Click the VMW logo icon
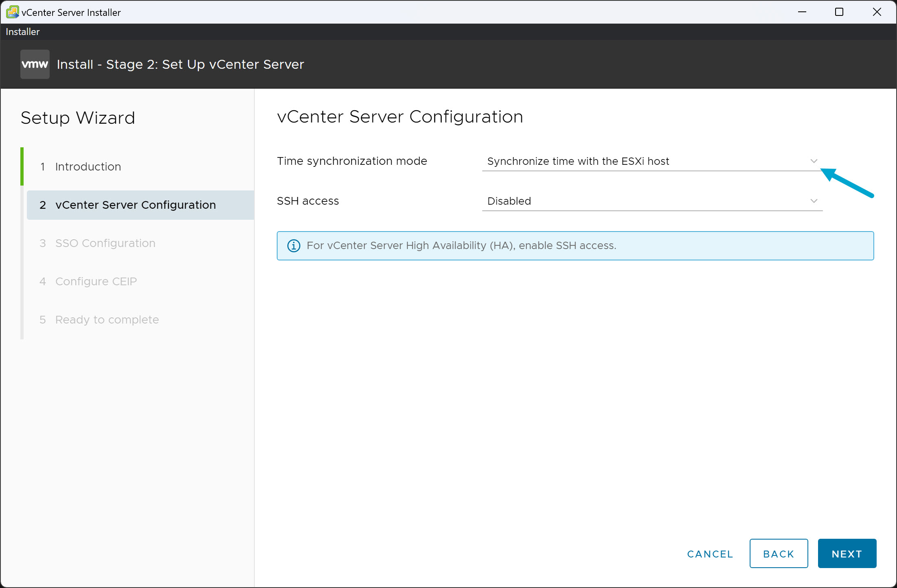897x588 pixels. click(x=35, y=64)
